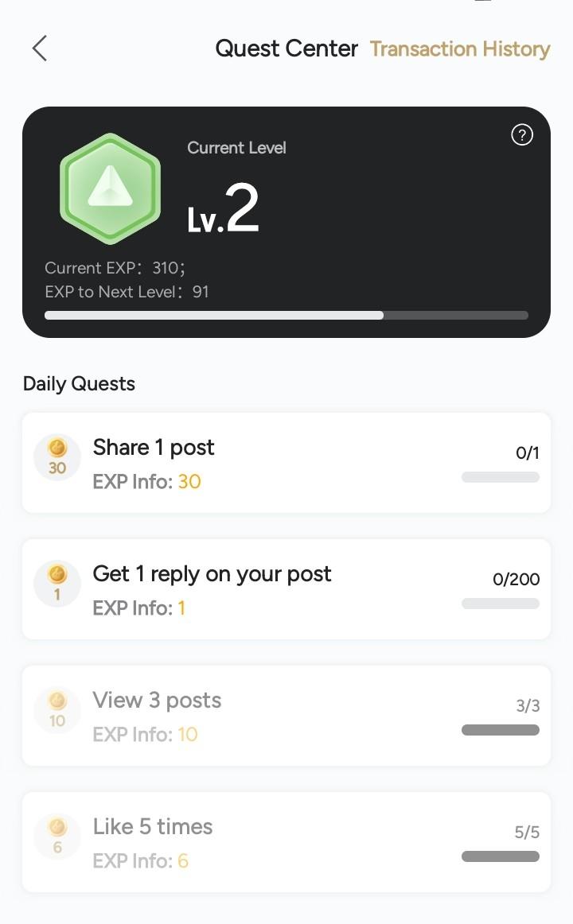Open the help question mark icon

point(521,135)
